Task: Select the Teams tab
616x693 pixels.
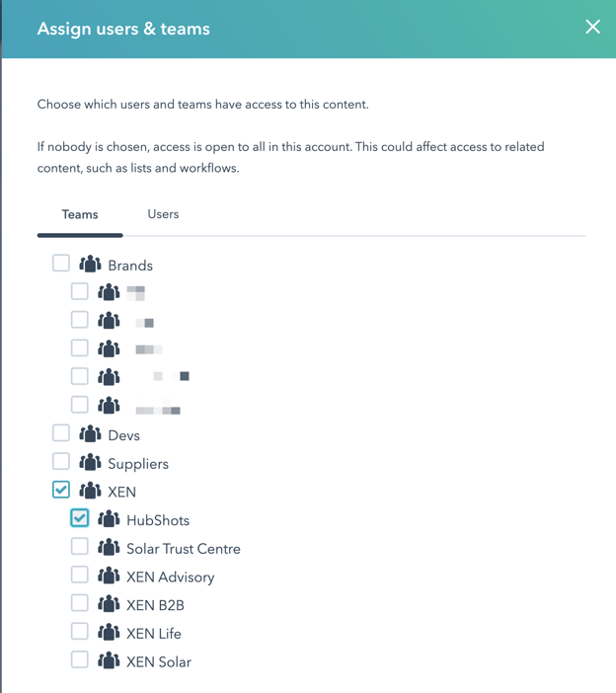Action: [x=80, y=214]
